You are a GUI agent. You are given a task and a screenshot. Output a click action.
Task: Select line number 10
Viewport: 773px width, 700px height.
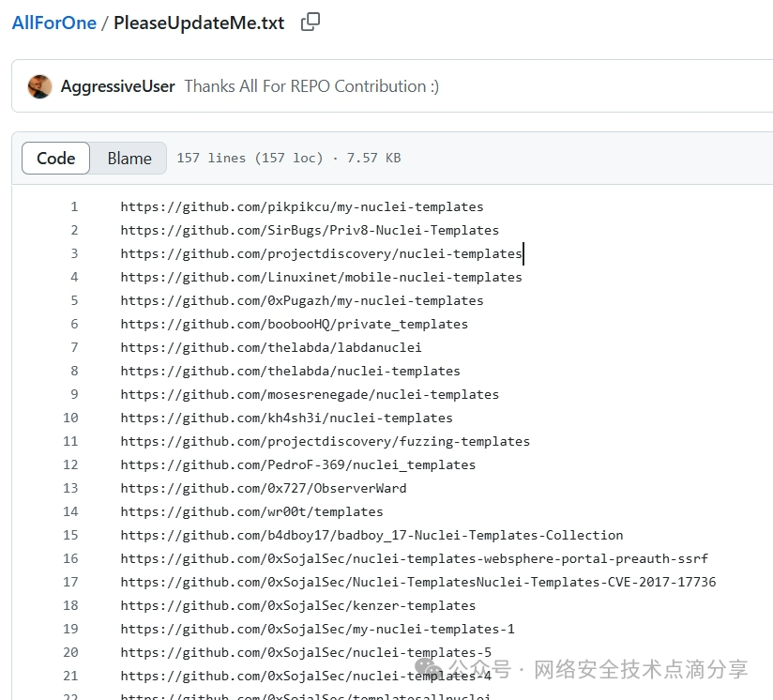70,418
